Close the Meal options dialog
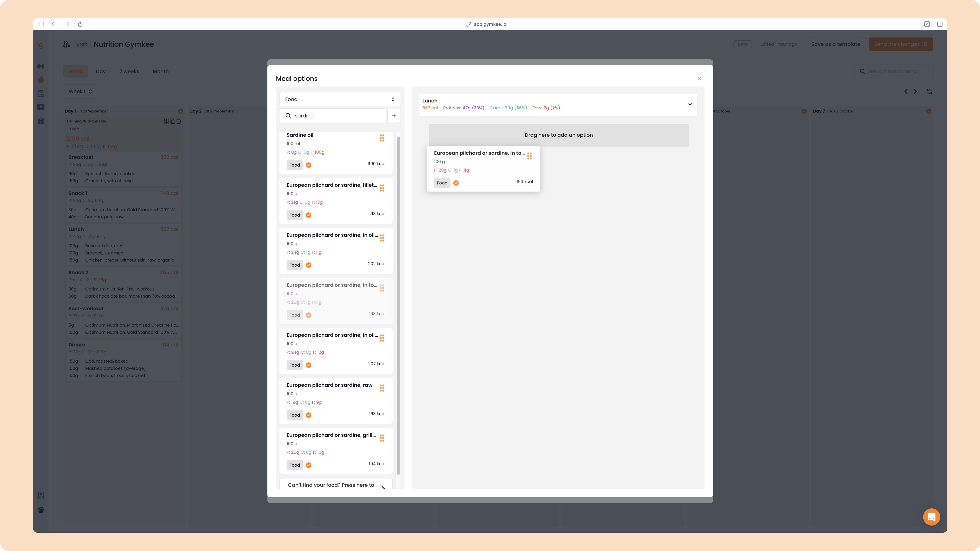 tap(699, 79)
